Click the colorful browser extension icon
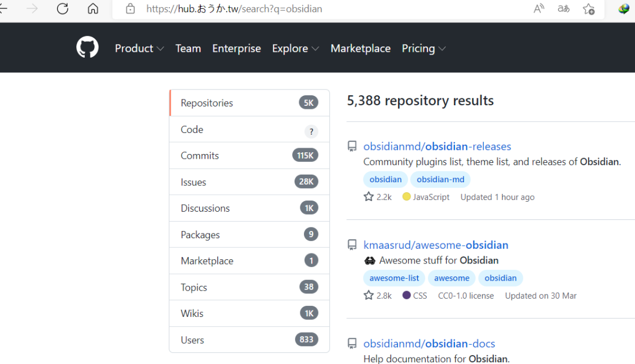The width and height of the screenshot is (635, 364). click(x=624, y=8)
